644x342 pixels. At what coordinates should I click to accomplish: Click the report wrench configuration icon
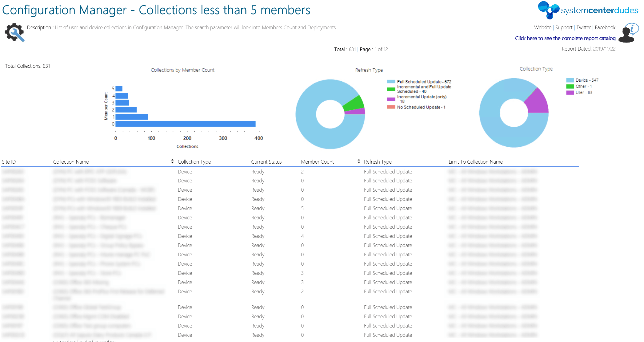coord(14,32)
